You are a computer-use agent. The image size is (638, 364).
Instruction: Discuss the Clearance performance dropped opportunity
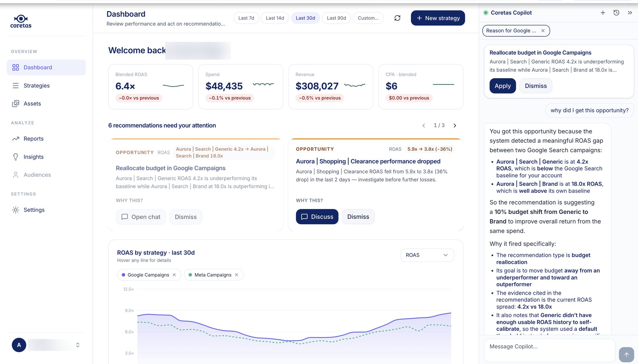click(x=317, y=217)
